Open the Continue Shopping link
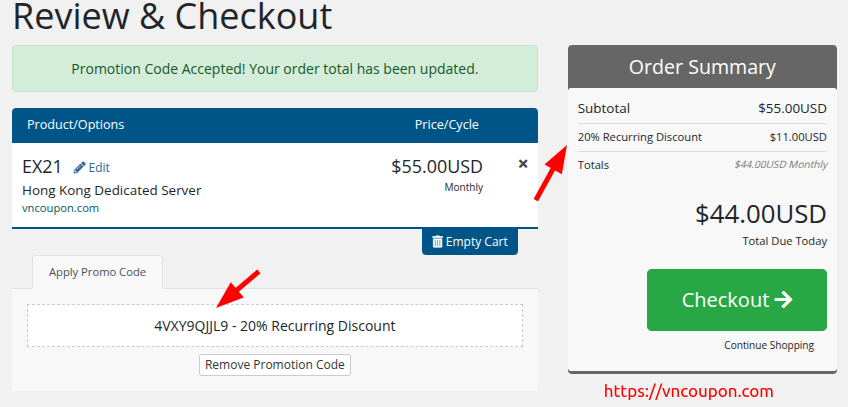Screen dimensions: 848x407 769,345
